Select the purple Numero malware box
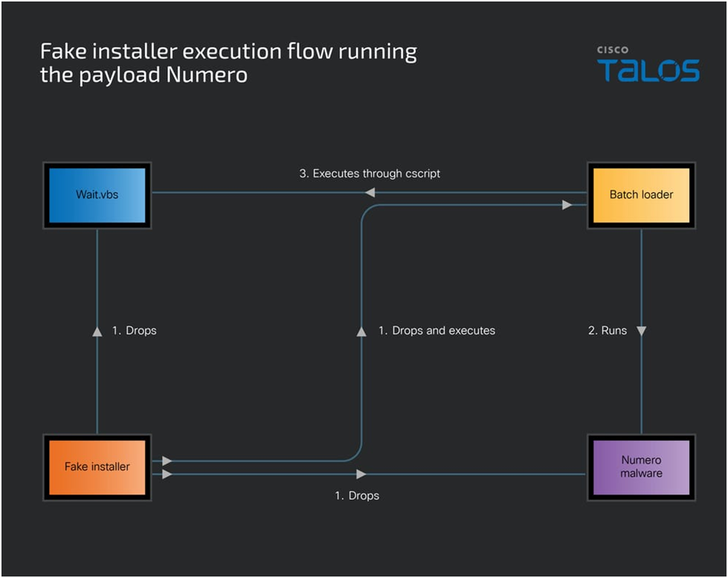Viewport: 728px width, 578px height. click(641, 467)
